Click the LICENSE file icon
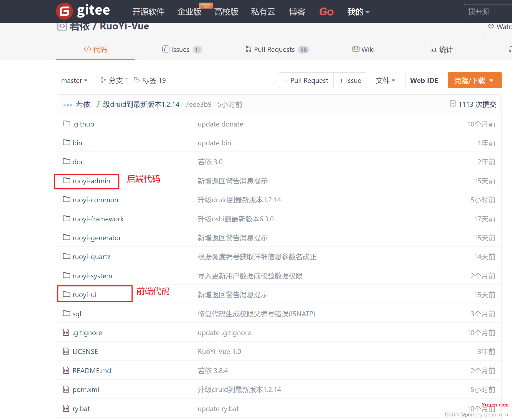This screenshot has height=420, width=512. pos(66,351)
